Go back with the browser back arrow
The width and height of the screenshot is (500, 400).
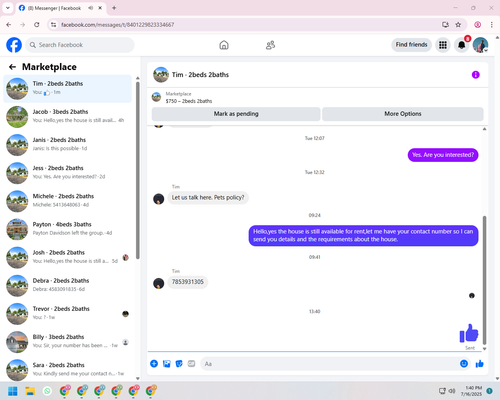point(9,25)
